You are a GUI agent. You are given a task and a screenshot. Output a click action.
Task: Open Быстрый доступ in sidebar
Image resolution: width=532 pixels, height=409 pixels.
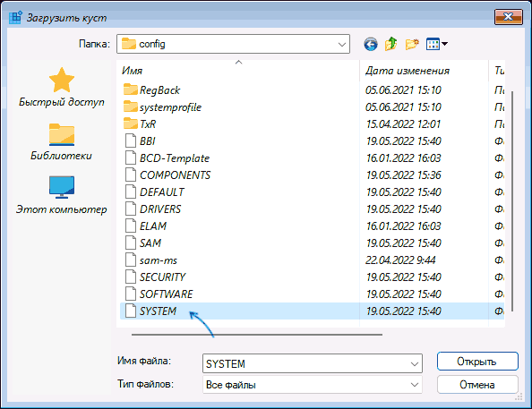pyautogui.click(x=62, y=87)
